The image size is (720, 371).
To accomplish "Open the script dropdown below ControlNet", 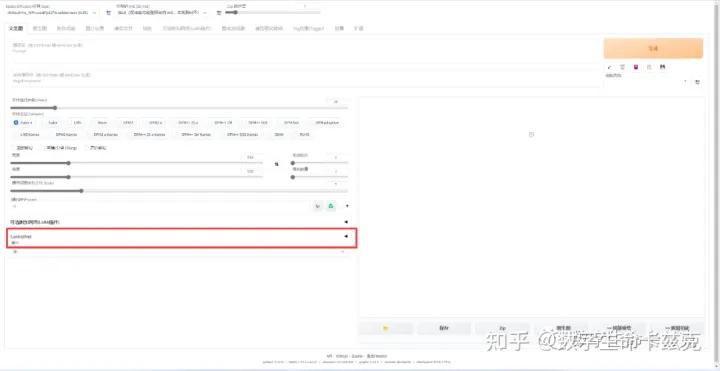I will point(179,252).
